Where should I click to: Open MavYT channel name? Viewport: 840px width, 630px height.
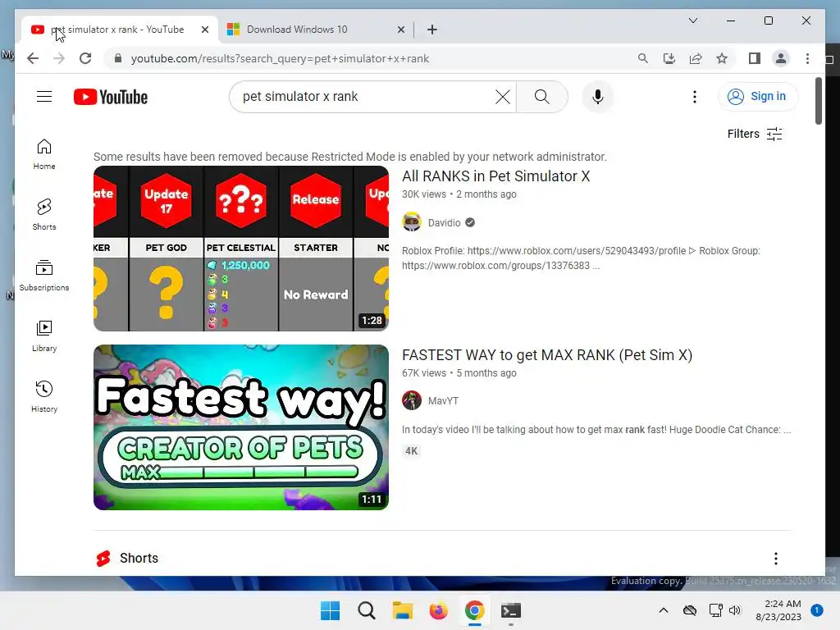pos(443,400)
